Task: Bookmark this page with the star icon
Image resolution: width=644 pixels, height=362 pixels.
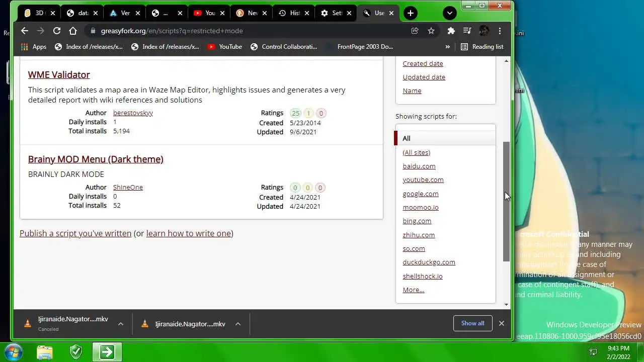Action: coord(431,31)
